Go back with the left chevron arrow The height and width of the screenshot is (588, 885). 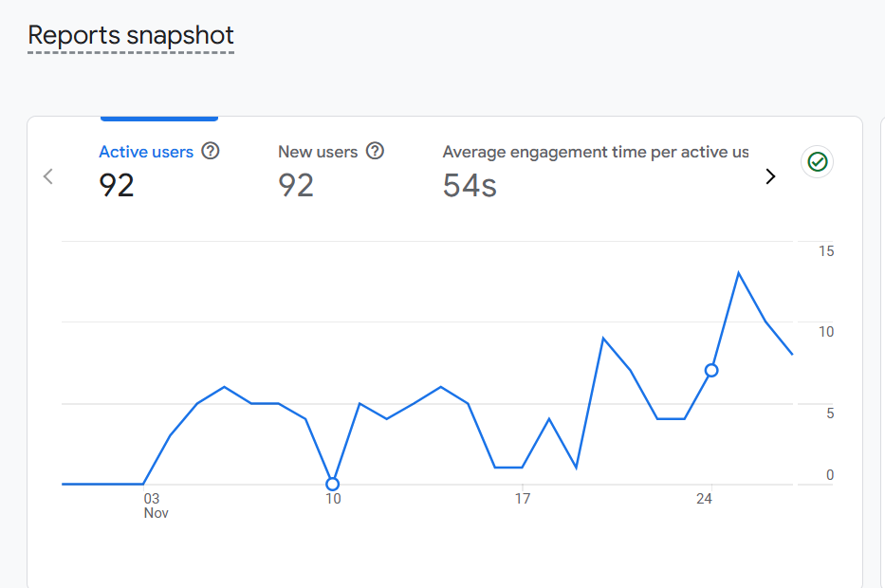tap(48, 176)
